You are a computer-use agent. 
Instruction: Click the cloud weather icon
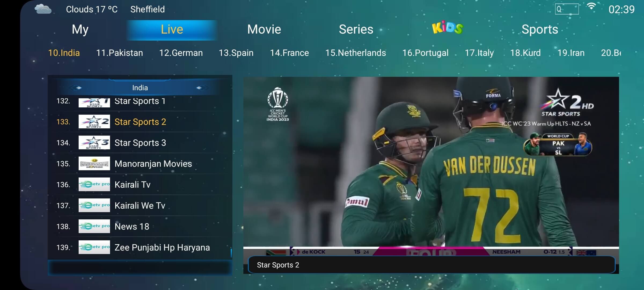tap(43, 9)
